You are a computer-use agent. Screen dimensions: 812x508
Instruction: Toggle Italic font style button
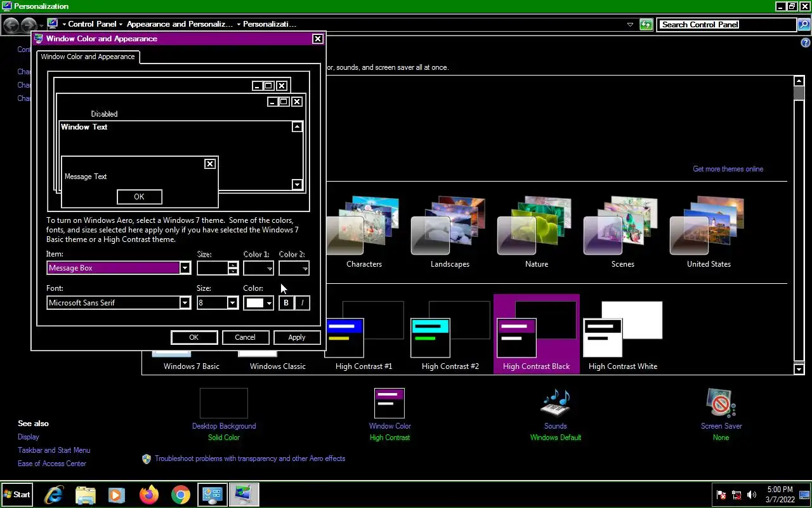click(302, 303)
